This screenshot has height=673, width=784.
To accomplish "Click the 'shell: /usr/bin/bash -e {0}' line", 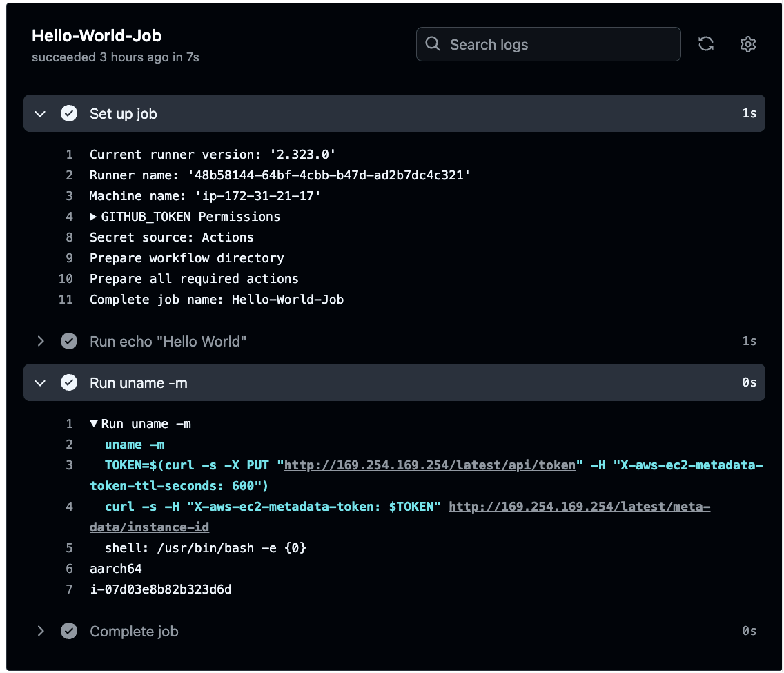I will tap(206, 548).
